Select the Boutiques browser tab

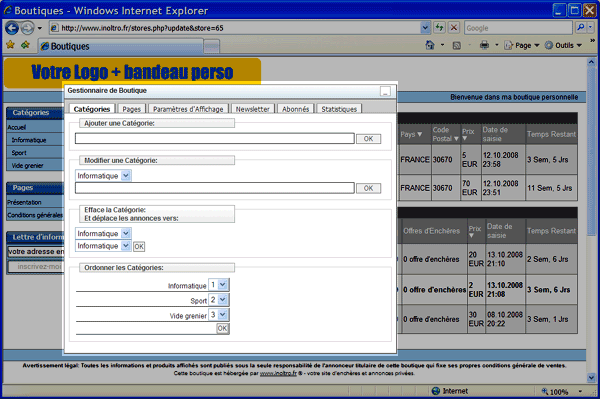pyautogui.click(x=120, y=46)
